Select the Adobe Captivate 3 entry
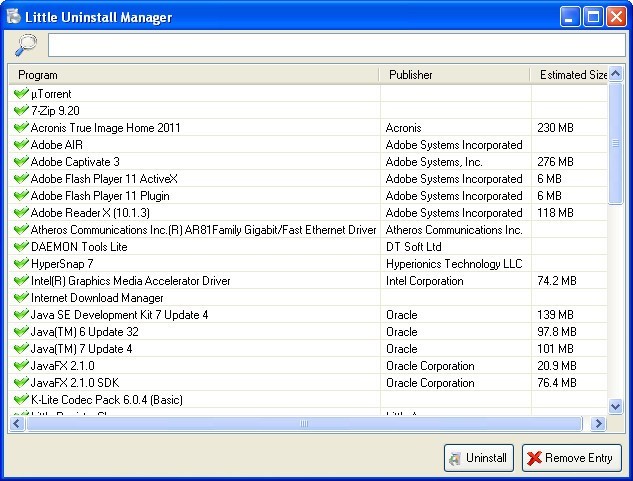 (75, 162)
